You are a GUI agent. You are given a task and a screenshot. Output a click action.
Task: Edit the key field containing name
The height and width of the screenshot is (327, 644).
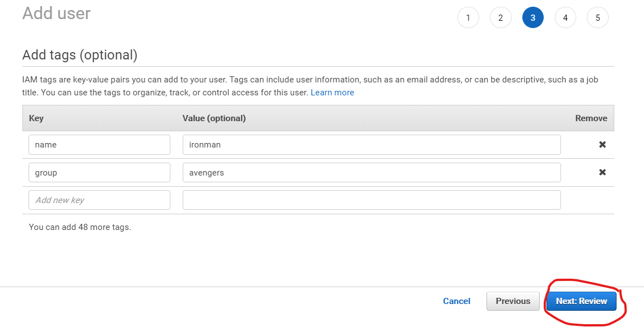pos(99,145)
